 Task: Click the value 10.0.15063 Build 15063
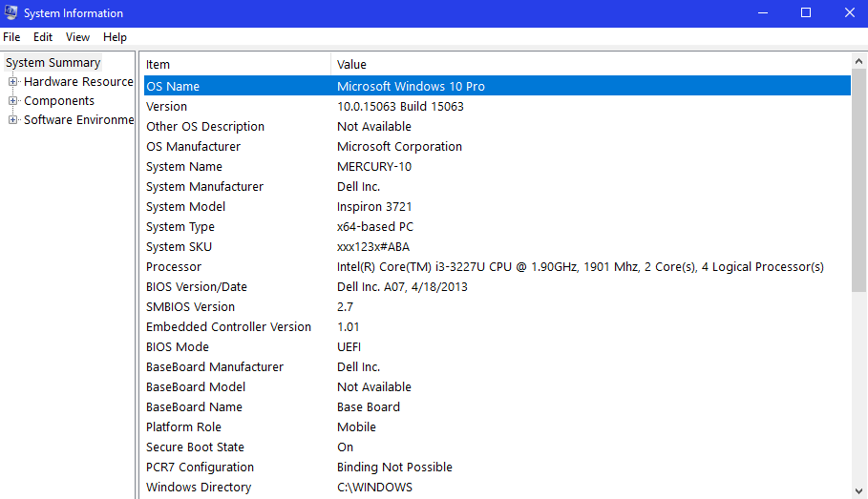(x=400, y=106)
